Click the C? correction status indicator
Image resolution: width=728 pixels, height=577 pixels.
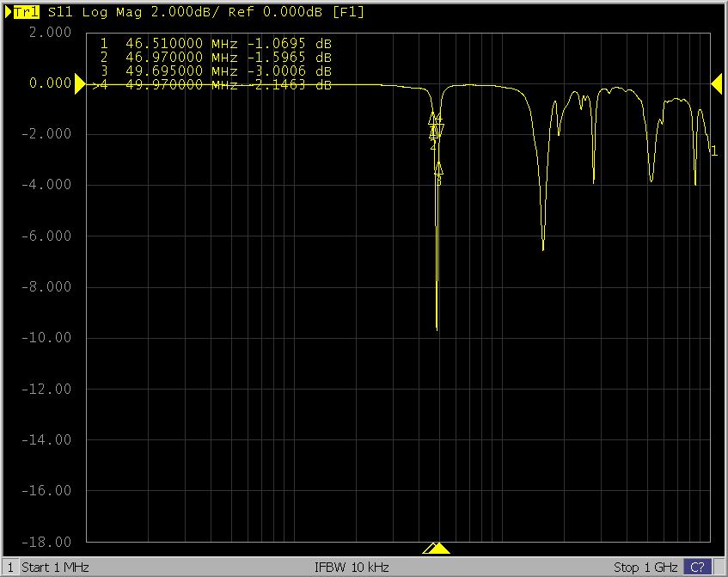coord(697,568)
